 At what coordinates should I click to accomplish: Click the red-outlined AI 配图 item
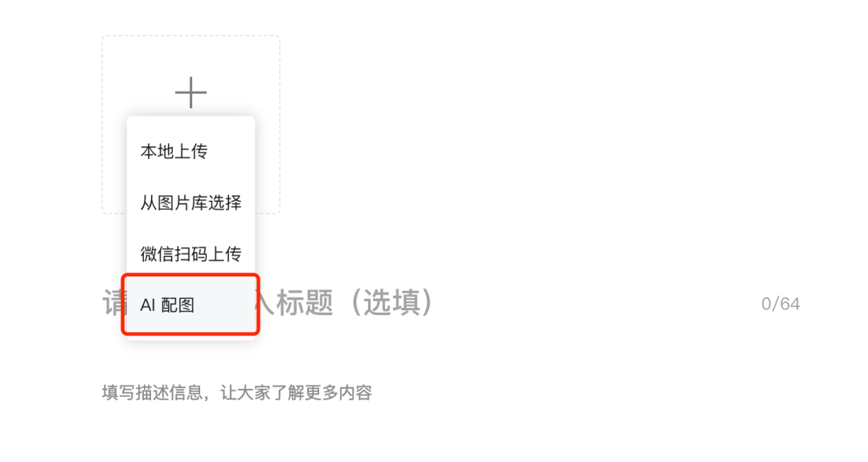191,305
